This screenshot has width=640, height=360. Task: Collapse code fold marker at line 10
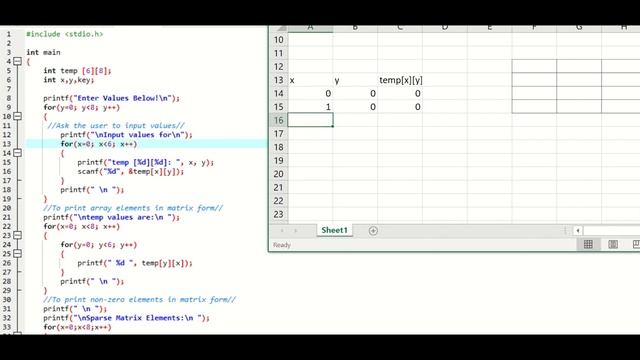(18, 116)
